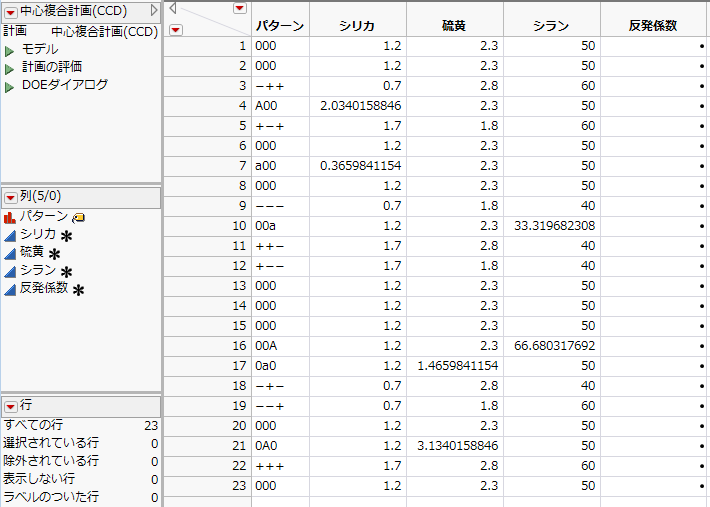Click the nominal bar icon beside パターン

coord(10,216)
